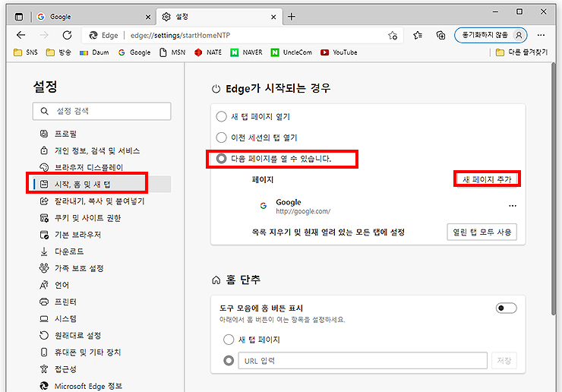Viewport: 562px width, 392px height.
Task: Reload the page with refresh icon
Action: tap(67, 35)
